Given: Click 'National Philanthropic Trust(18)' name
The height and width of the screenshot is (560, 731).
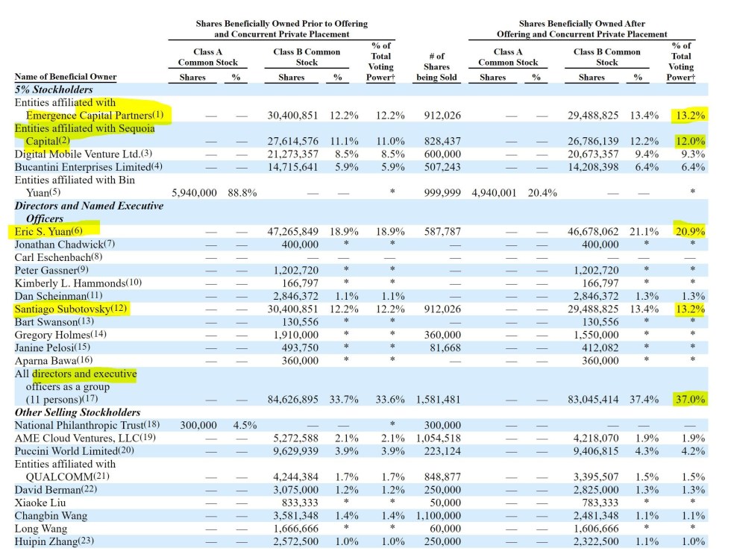Looking at the screenshot, I should pos(87,425).
